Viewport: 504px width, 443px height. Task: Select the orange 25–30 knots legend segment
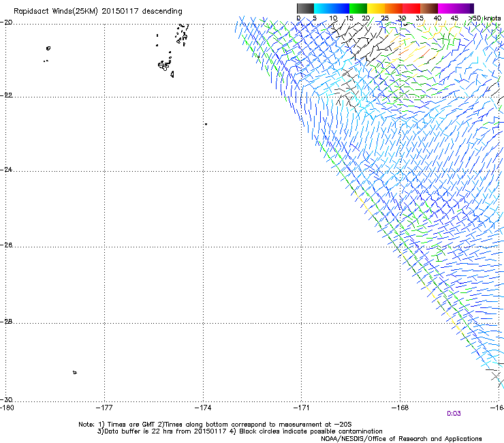point(394,8)
